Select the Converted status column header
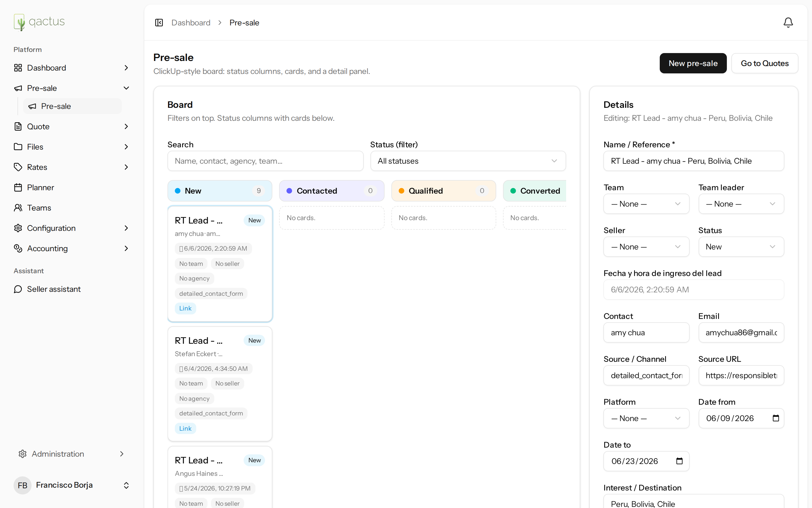Viewport: 812px width, 508px height. tap(535, 191)
